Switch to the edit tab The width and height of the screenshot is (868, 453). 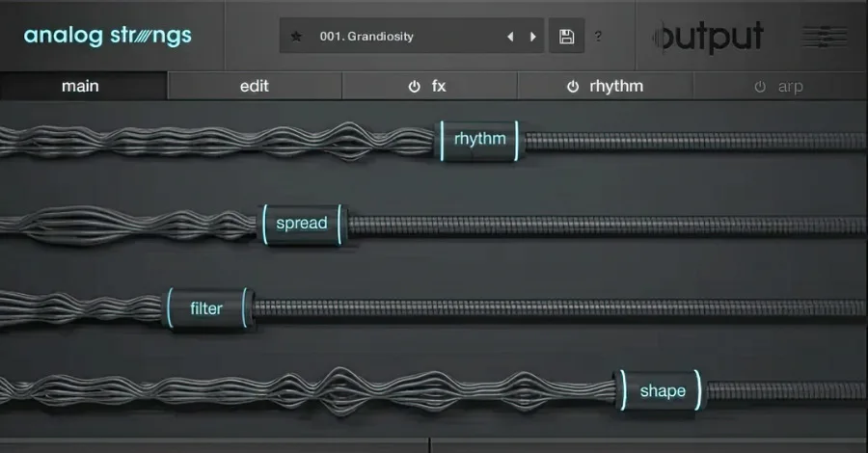pyautogui.click(x=255, y=87)
